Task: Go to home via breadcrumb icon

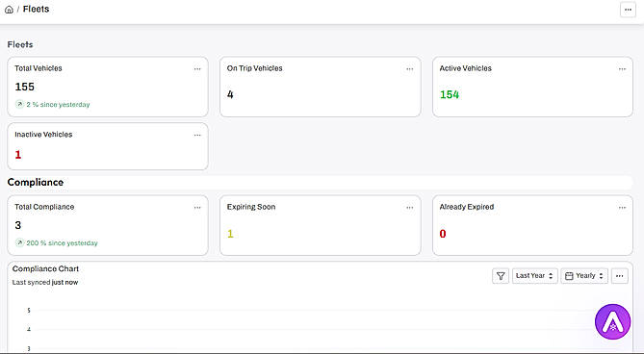Action: (9, 10)
